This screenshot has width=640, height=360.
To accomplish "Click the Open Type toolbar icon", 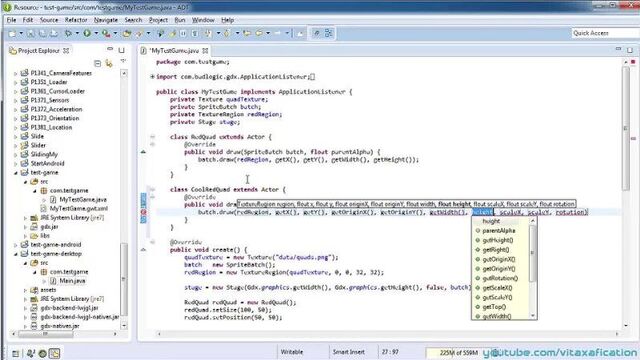I will [127, 33].
